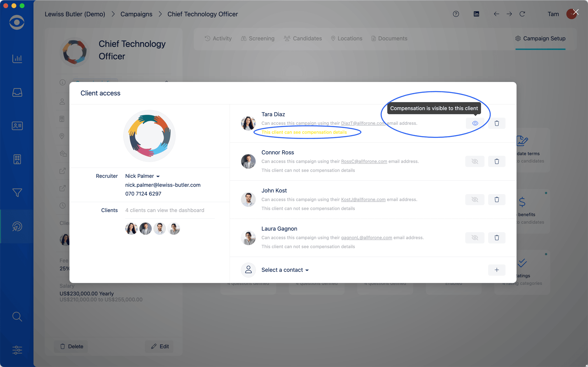The width and height of the screenshot is (588, 367).
Task: Click the LinkedIn icon in header
Action: tap(476, 14)
